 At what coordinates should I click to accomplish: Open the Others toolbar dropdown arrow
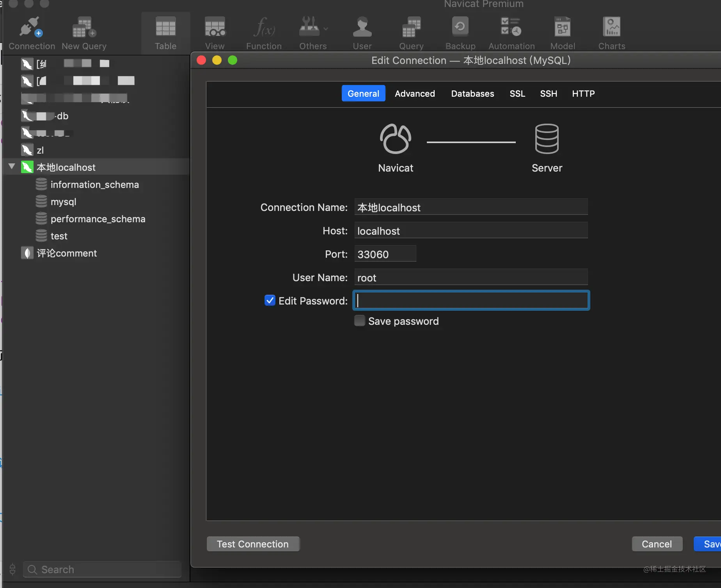pos(326,28)
